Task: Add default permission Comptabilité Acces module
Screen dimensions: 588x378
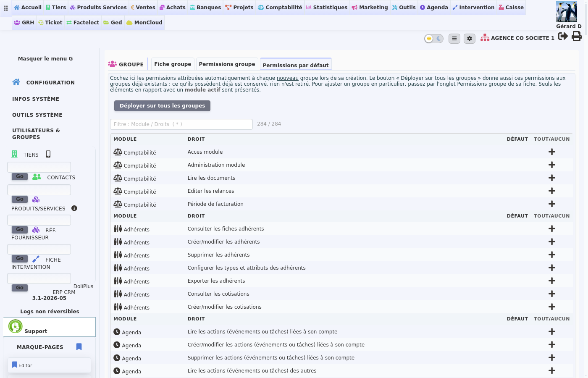Action: (552, 152)
